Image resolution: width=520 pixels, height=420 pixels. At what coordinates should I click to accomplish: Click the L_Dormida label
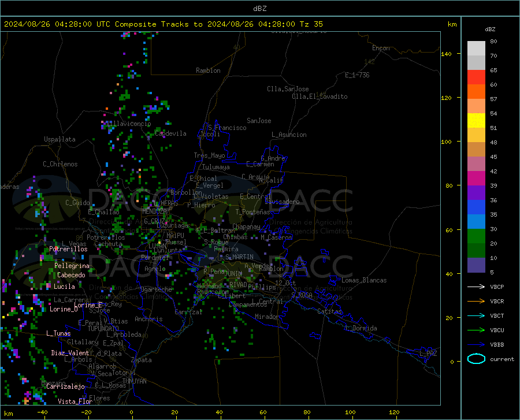tap(361, 328)
